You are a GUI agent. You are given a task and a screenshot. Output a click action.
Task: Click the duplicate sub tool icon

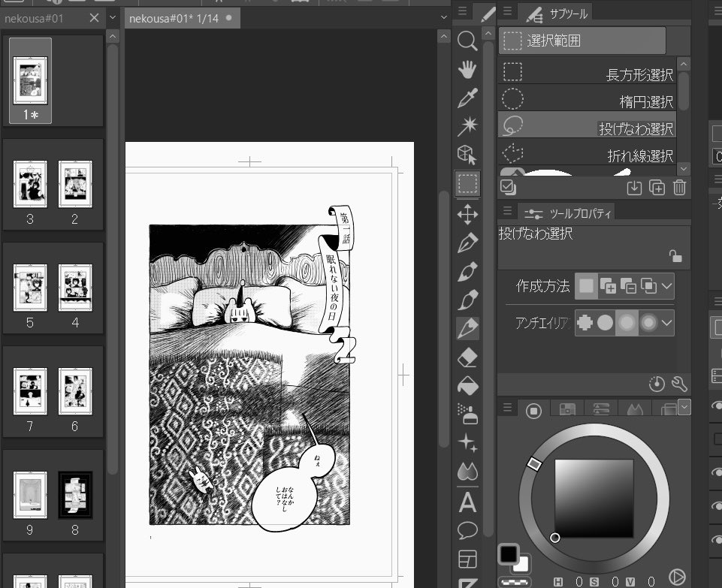(x=657, y=187)
